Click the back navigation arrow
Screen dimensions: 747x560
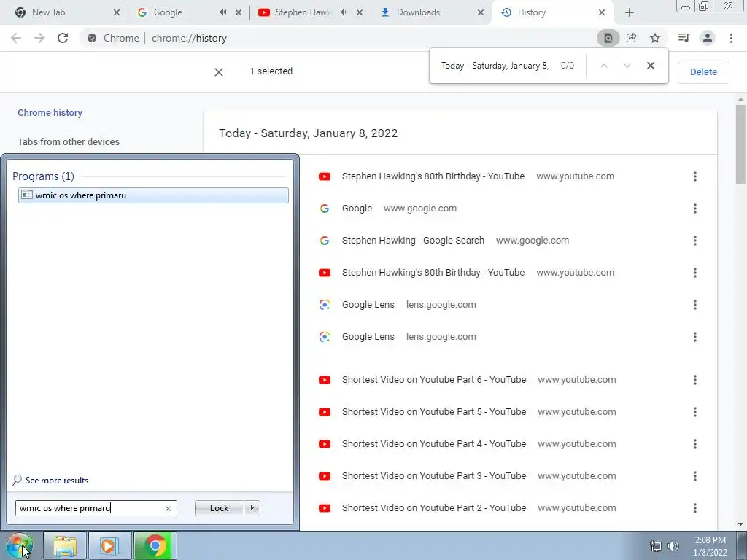point(16,38)
